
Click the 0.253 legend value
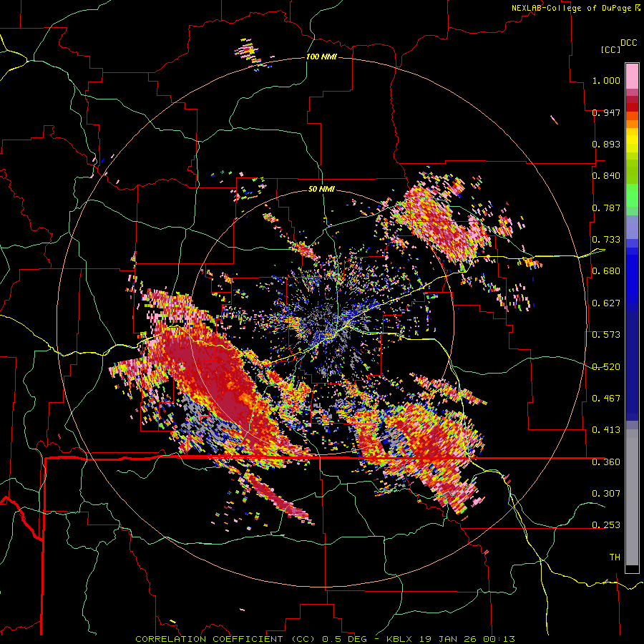tap(606, 525)
